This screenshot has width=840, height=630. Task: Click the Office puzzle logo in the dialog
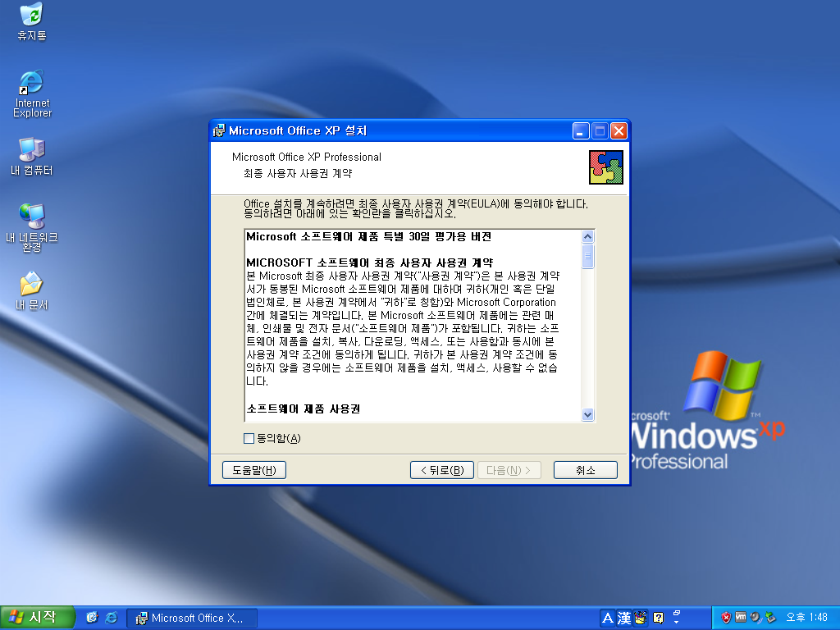tap(606, 167)
